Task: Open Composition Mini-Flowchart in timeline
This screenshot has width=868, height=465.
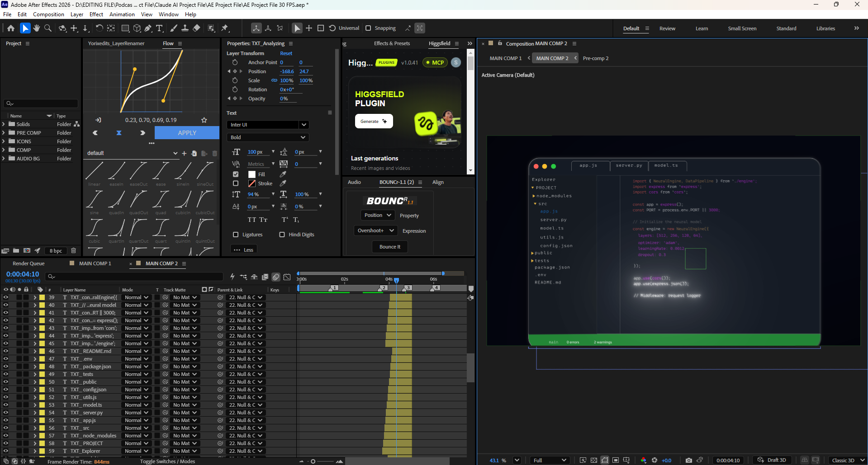Action: pos(243,277)
